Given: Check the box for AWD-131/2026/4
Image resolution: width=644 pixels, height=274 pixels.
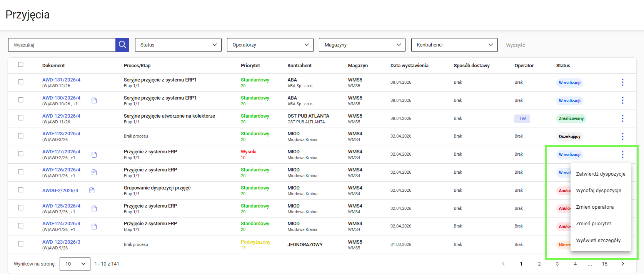Looking at the screenshot, I should pos(21,82).
